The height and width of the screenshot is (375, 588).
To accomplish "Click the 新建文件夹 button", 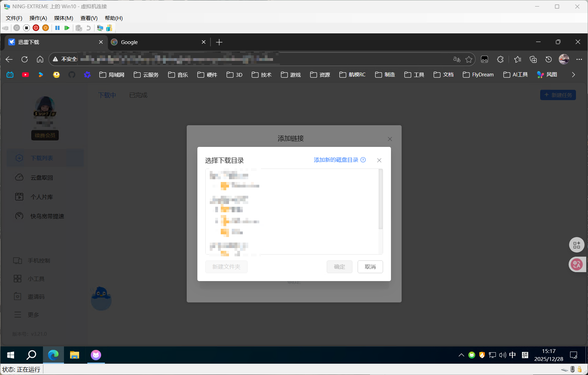I will tap(226, 267).
